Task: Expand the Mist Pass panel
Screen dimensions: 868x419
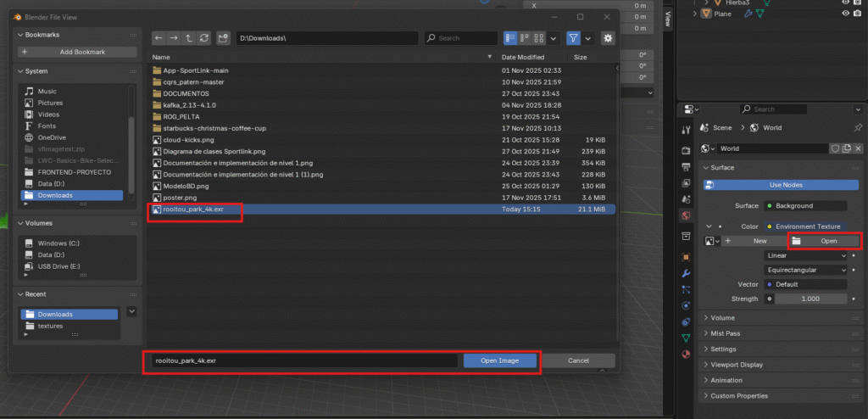Action: [x=706, y=333]
